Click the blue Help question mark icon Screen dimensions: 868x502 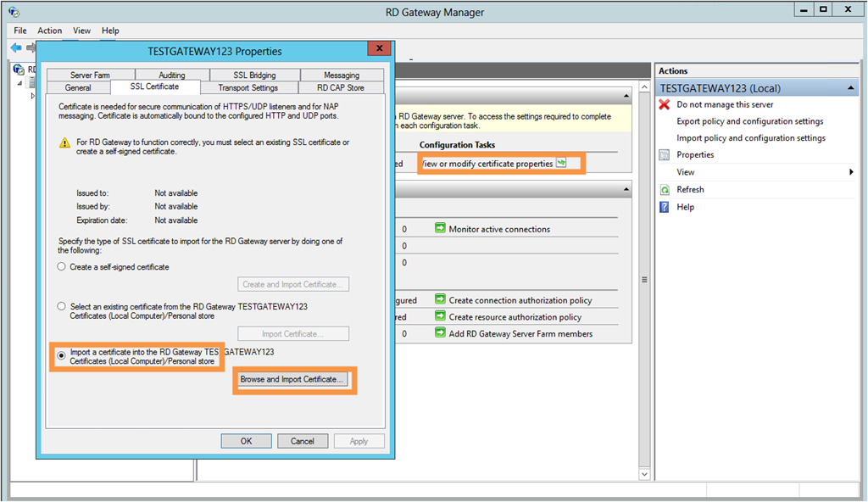[665, 207]
